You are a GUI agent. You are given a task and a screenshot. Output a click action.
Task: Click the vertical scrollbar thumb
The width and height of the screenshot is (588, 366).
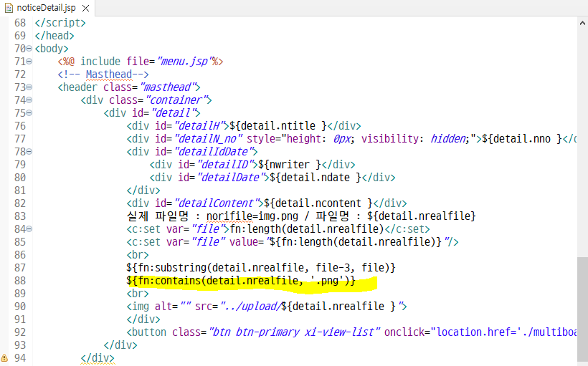(x=582, y=310)
